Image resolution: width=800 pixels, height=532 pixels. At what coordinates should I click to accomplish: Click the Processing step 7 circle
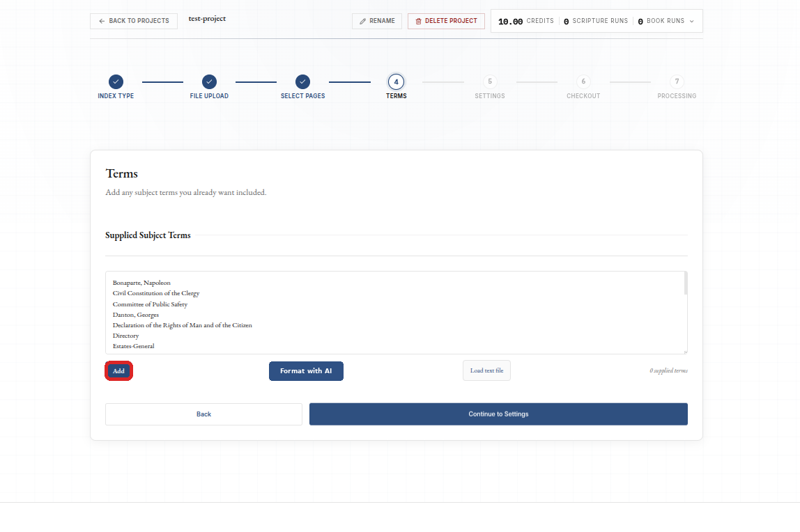pos(677,81)
